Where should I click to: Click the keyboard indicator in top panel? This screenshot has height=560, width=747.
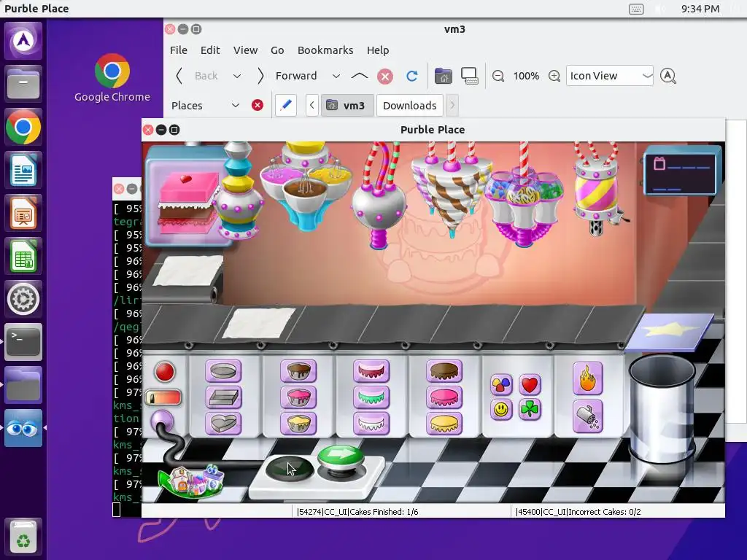[636, 9]
